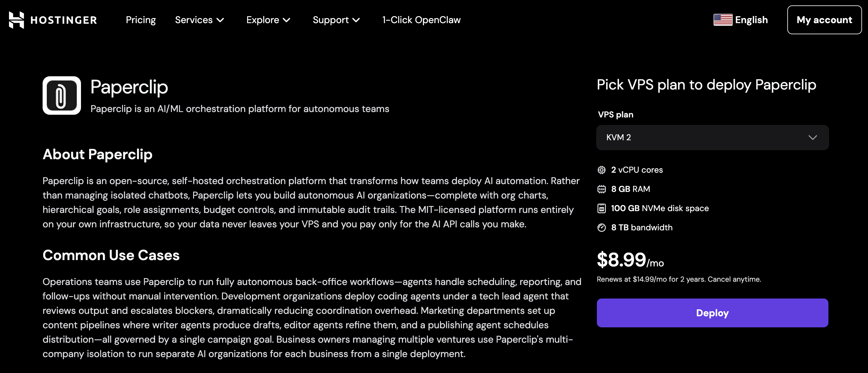Open My account
The height and width of the screenshot is (373, 868).
[824, 20]
